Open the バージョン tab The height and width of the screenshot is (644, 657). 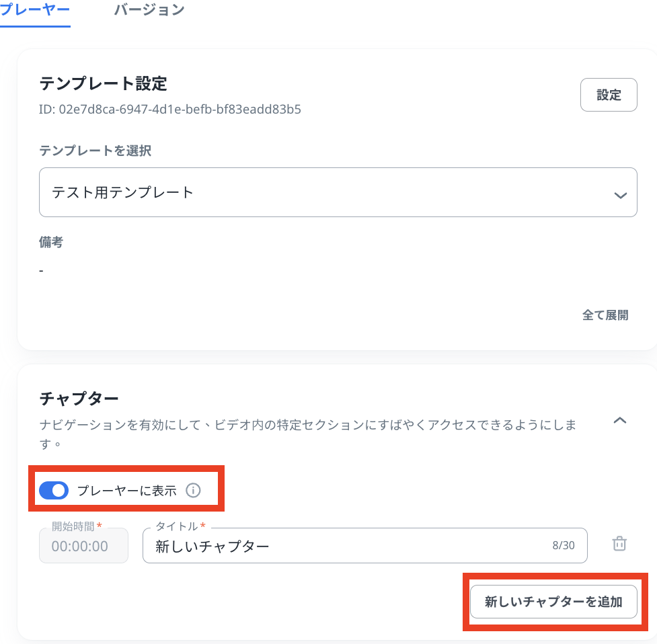click(149, 10)
